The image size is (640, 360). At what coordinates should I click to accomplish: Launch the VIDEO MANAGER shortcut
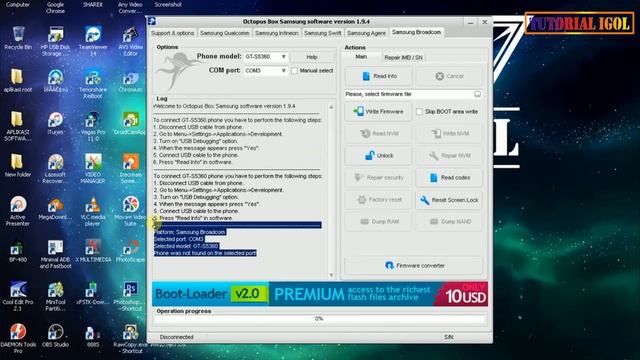[x=93, y=169]
